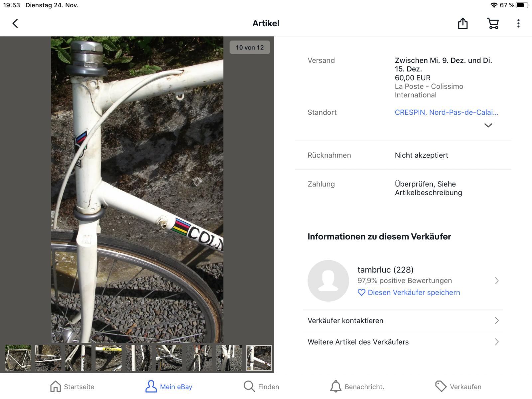Go to Startseite tab

click(x=72, y=386)
